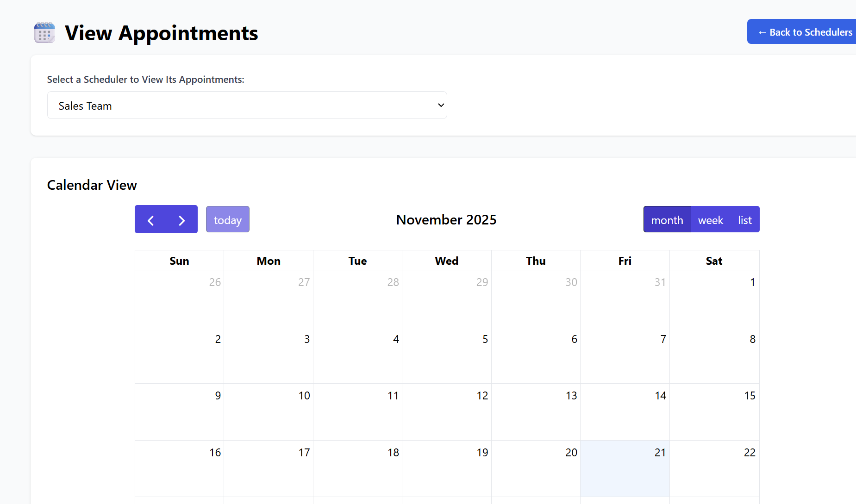Switch to the list view tab
The image size is (856, 504).
coord(744,219)
